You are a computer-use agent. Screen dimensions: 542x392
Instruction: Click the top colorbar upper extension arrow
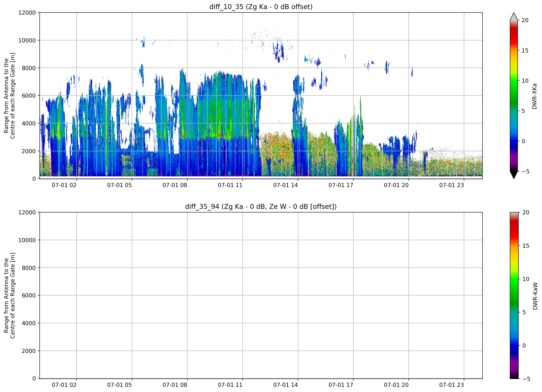[x=514, y=16]
